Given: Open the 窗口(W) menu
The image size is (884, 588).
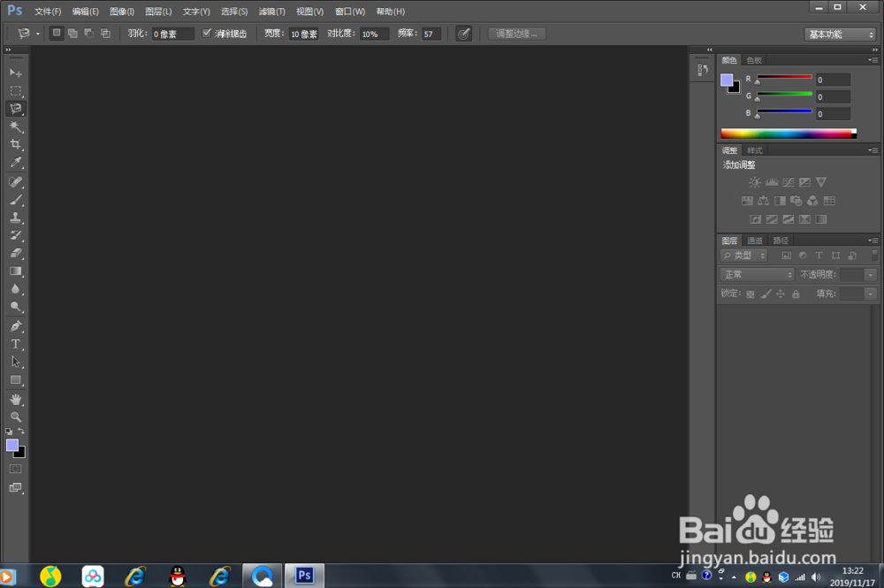Looking at the screenshot, I should click(x=349, y=11).
